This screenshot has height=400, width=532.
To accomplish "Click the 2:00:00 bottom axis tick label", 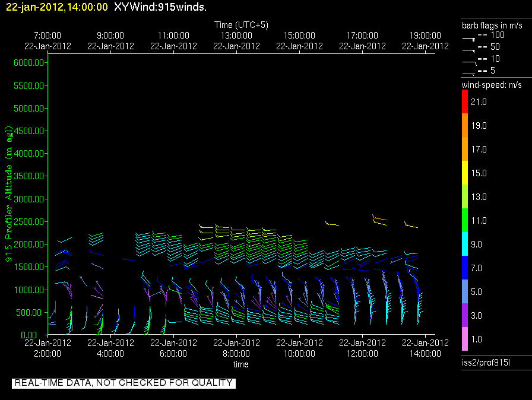I will 47,354.
